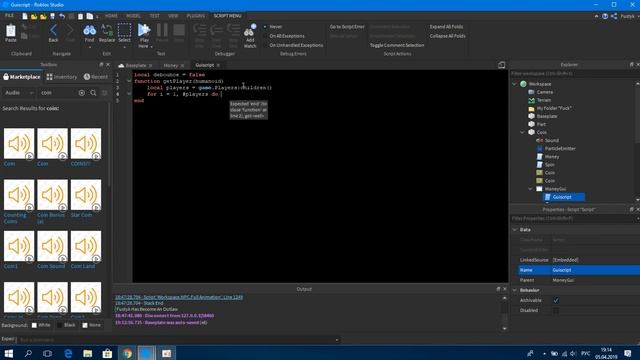
Task: Click the Counting Coins audio thumbnail
Action: [19, 195]
